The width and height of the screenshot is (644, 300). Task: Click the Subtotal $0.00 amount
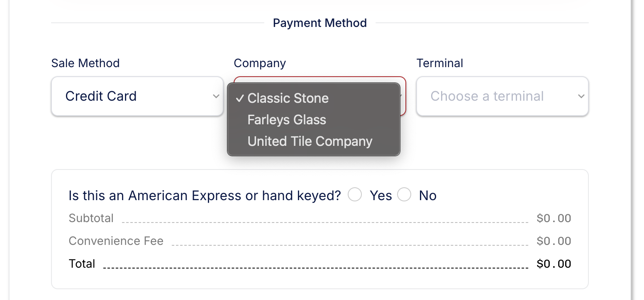554,218
